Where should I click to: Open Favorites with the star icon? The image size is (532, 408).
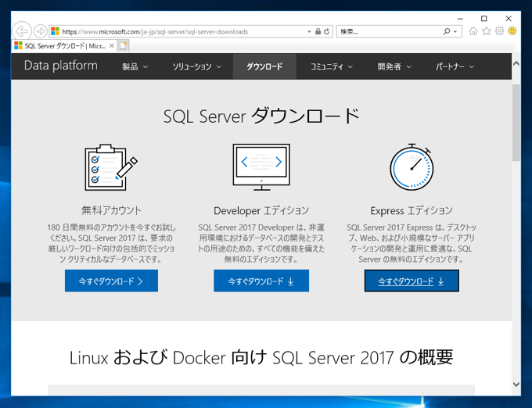pyautogui.click(x=487, y=31)
